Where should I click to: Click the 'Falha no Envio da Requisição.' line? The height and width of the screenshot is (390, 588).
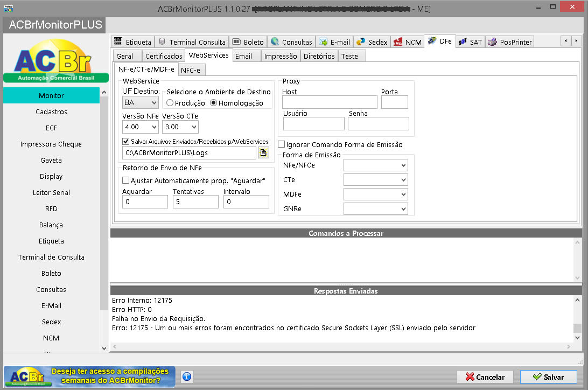point(159,319)
